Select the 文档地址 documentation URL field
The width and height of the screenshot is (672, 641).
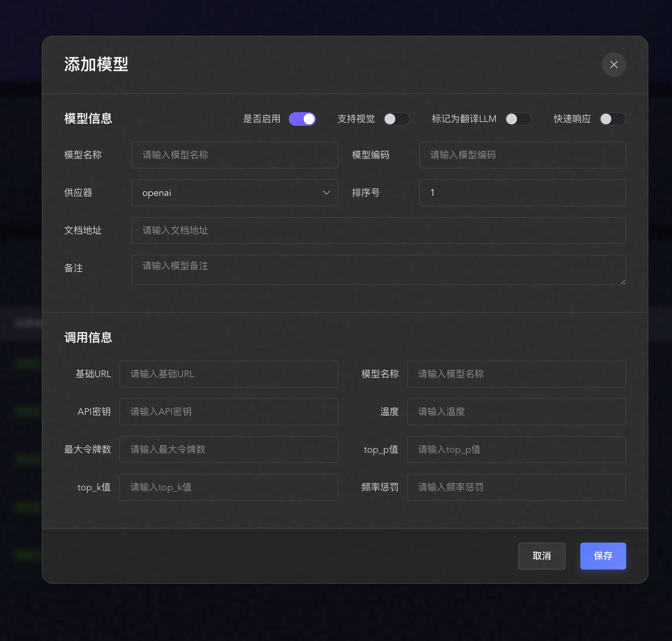[378, 230]
